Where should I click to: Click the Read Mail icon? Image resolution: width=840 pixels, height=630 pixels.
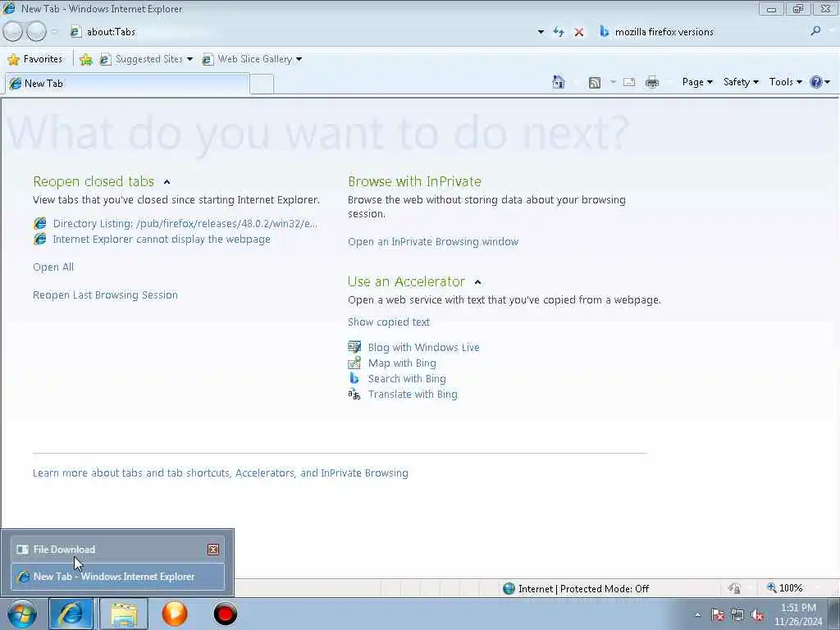pos(629,83)
